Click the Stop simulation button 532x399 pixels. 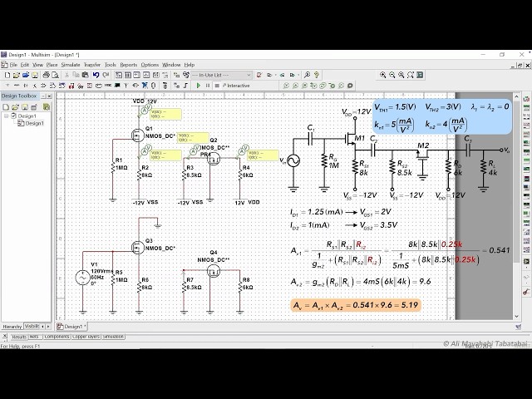pos(217,86)
